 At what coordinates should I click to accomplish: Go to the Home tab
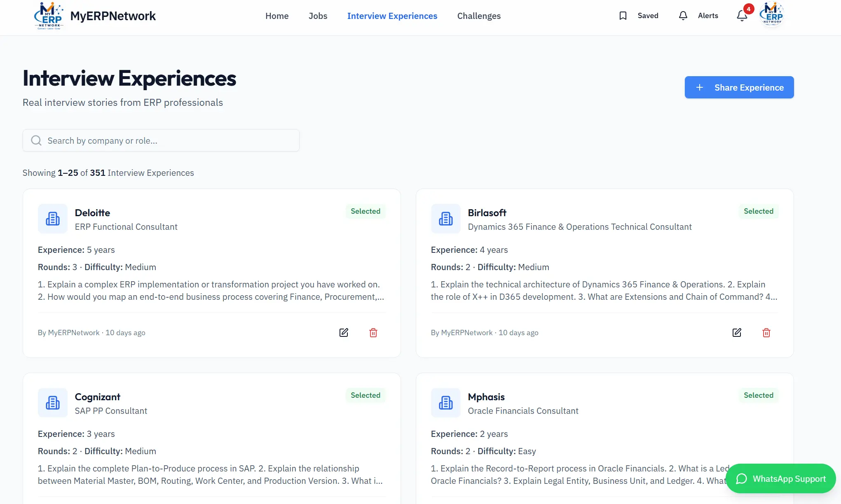click(x=277, y=16)
